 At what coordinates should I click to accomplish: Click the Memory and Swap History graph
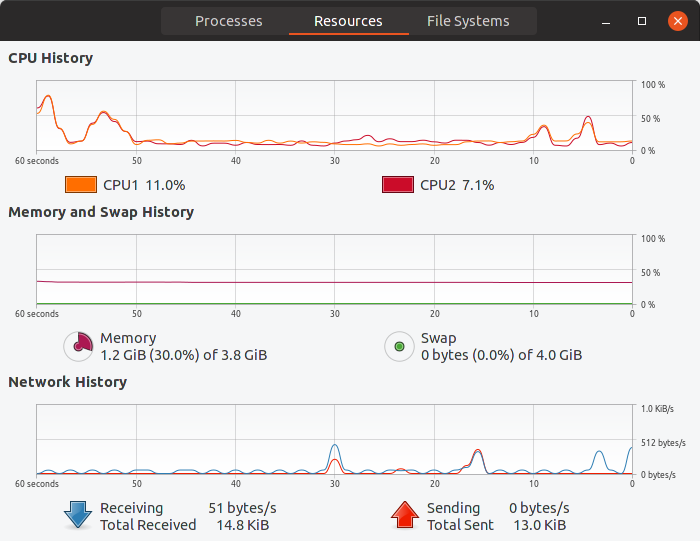click(334, 270)
